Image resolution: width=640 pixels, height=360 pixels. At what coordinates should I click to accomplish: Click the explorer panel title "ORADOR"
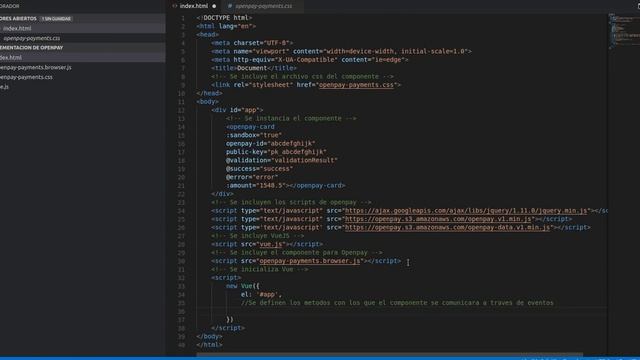point(10,6)
